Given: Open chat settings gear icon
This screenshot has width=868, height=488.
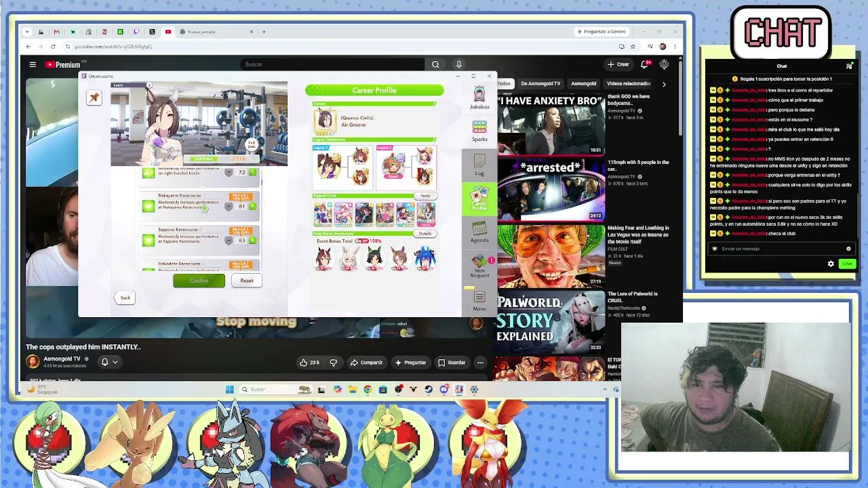Looking at the screenshot, I should [x=831, y=264].
